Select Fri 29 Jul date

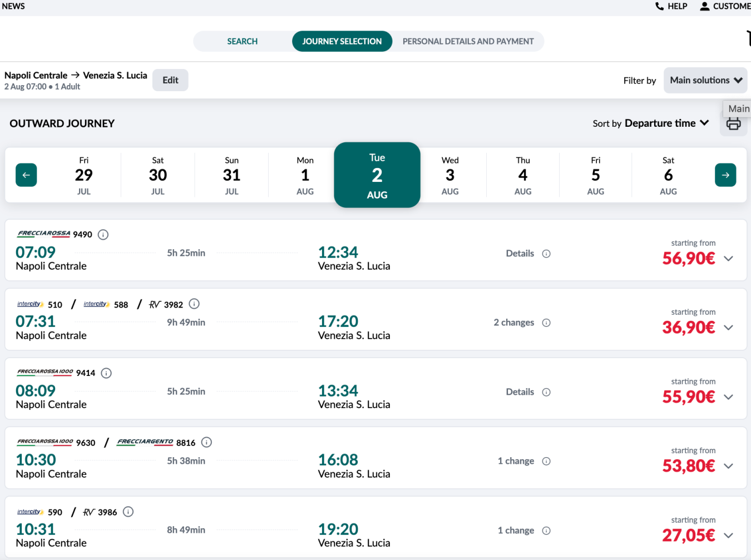point(84,175)
